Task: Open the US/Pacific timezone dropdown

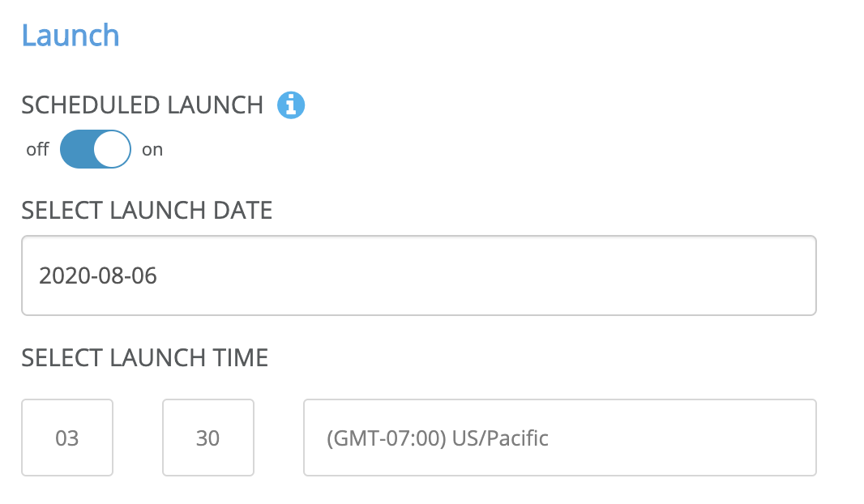Action: (x=559, y=438)
